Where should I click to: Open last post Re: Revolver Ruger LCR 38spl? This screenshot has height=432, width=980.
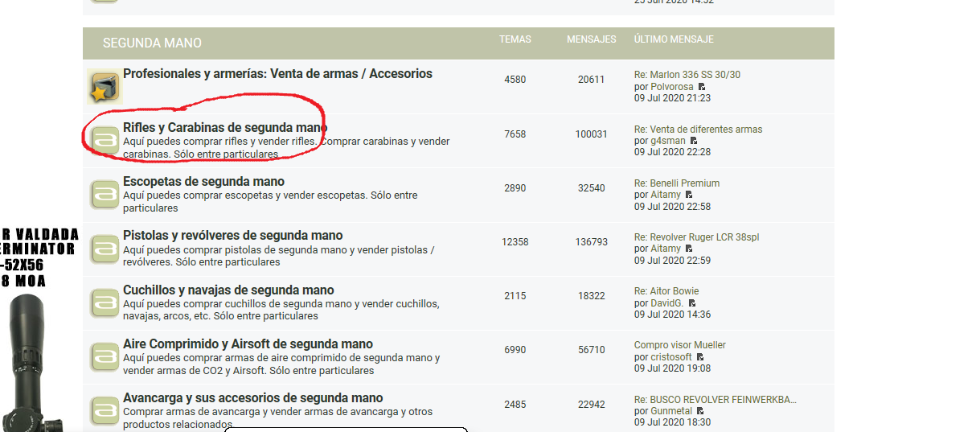coord(696,237)
